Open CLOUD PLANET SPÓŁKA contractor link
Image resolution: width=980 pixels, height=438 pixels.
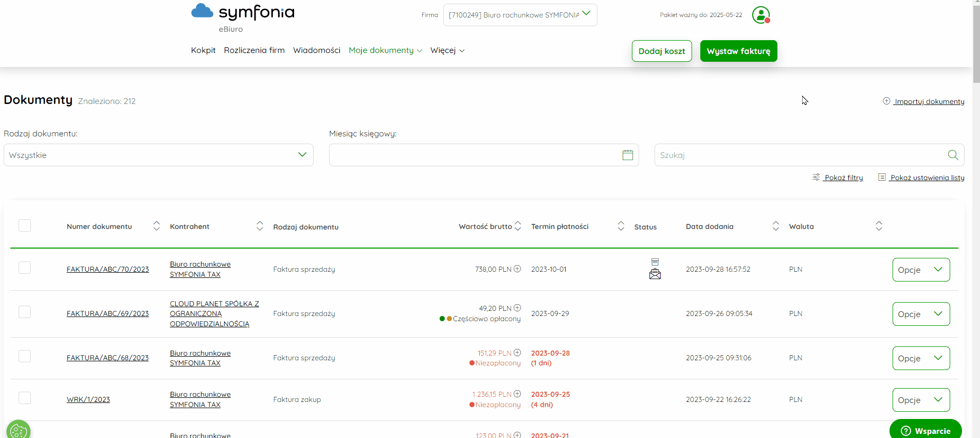tap(214, 313)
